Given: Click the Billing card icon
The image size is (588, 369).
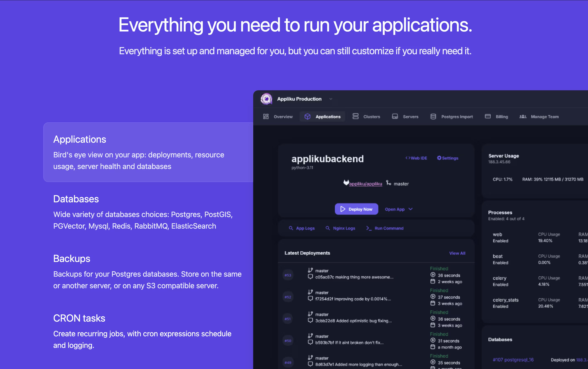Looking at the screenshot, I should tap(488, 116).
